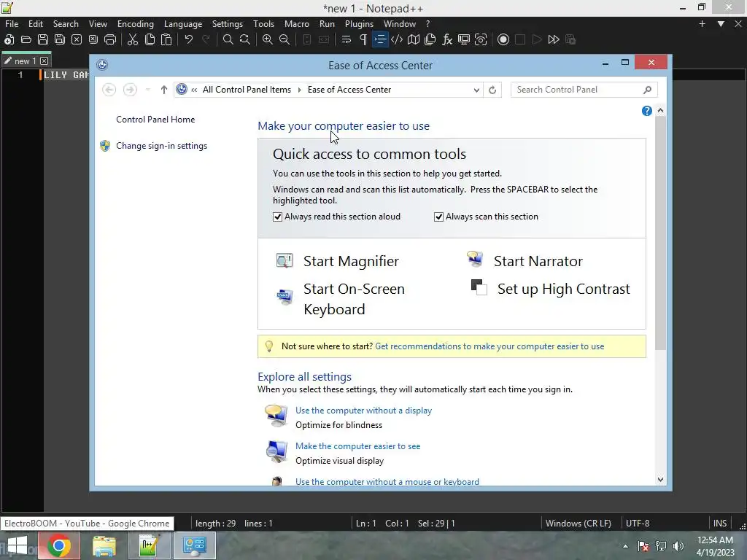The image size is (747, 560).
Task: Start macro recording with the record icon
Action: 503,39
